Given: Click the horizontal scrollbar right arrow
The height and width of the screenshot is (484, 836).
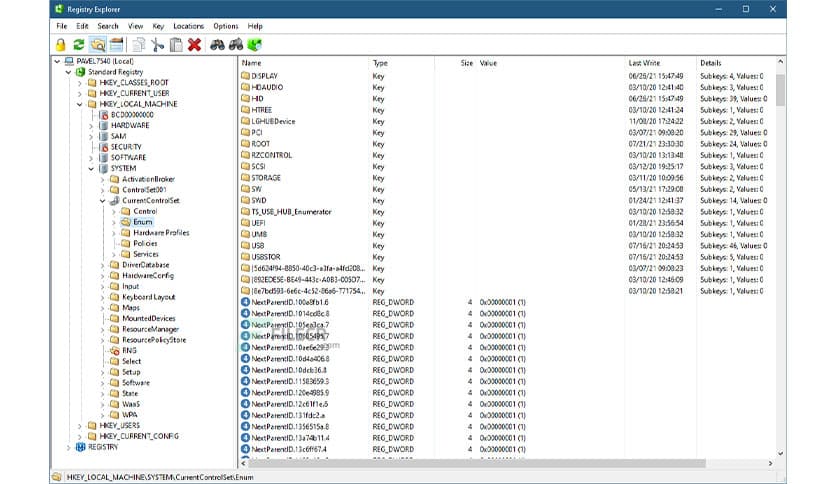Looking at the screenshot, I should tap(770, 463).
